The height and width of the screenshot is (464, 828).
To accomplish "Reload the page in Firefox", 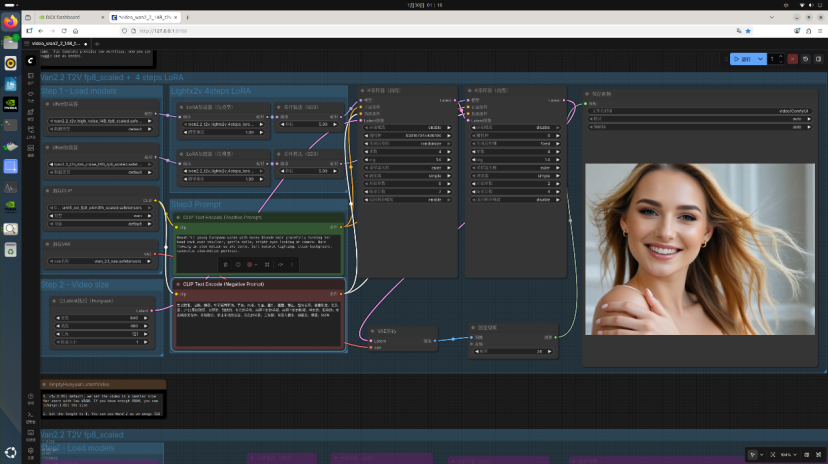I will (x=66, y=31).
